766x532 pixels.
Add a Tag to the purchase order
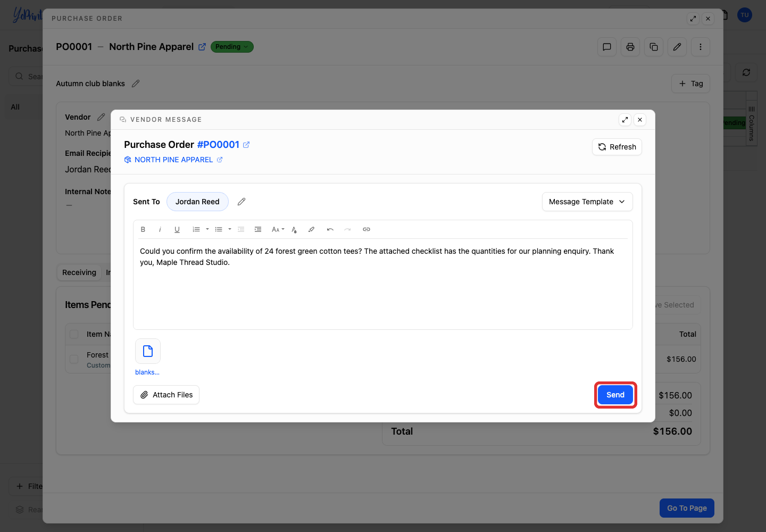pos(690,84)
